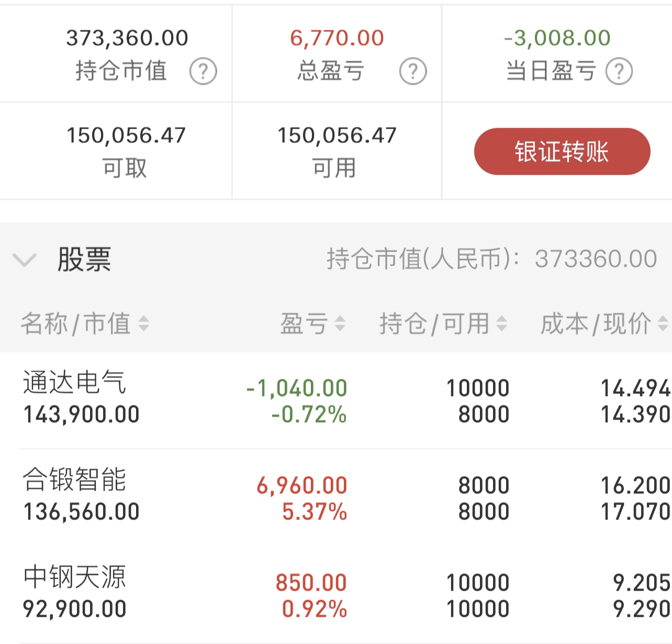Tap help icon beside 当日盈亏
Viewport: 672px width, 644px height.
tap(619, 71)
